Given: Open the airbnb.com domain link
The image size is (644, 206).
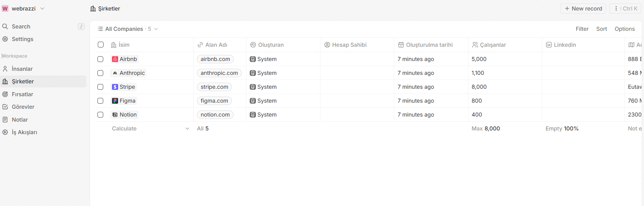Looking at the screenshot, I should tap(215, 59).
